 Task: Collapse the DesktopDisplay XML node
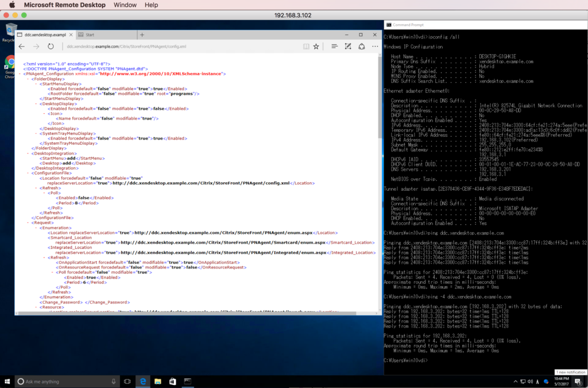[x=36, y=103]
